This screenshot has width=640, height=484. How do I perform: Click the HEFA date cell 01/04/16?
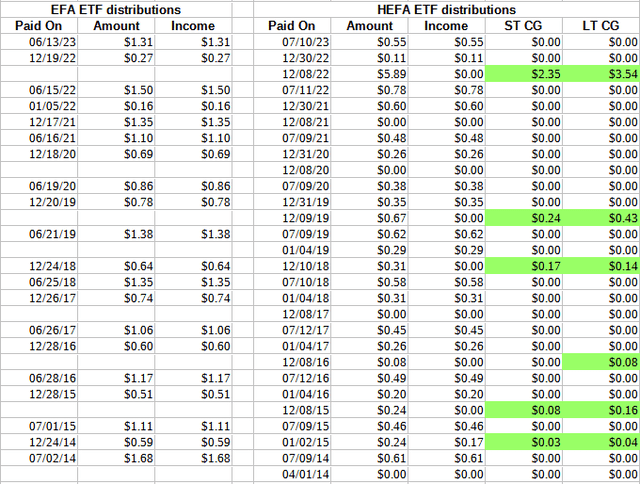click(292, 394)
